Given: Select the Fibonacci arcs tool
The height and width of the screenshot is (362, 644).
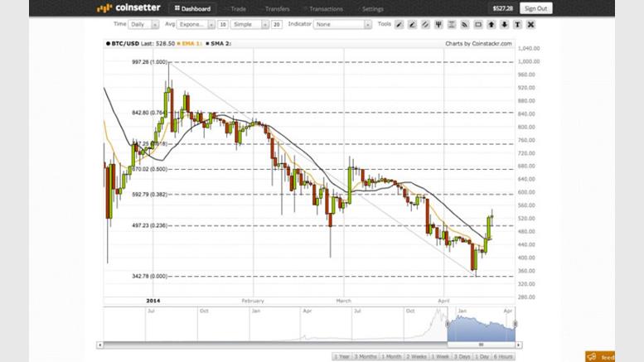Looking at the screenshot, I should (x=464, y=25).
